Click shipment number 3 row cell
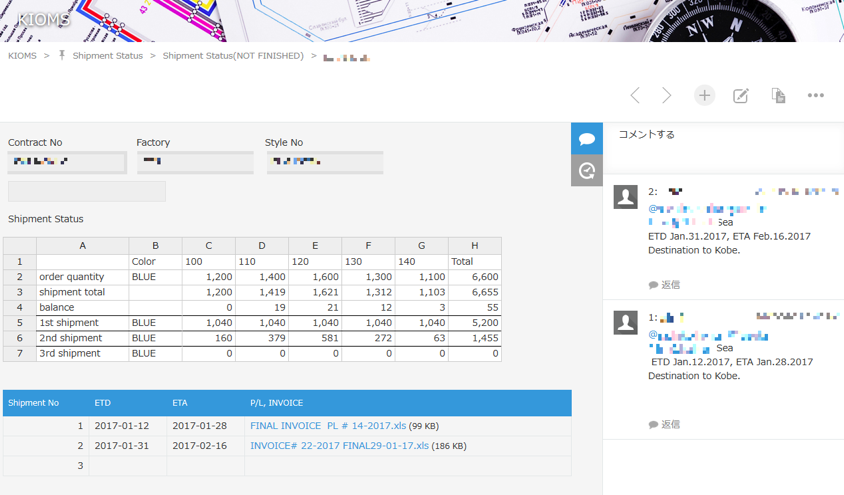The image size is (844, 495). click(x=46, y=465)
